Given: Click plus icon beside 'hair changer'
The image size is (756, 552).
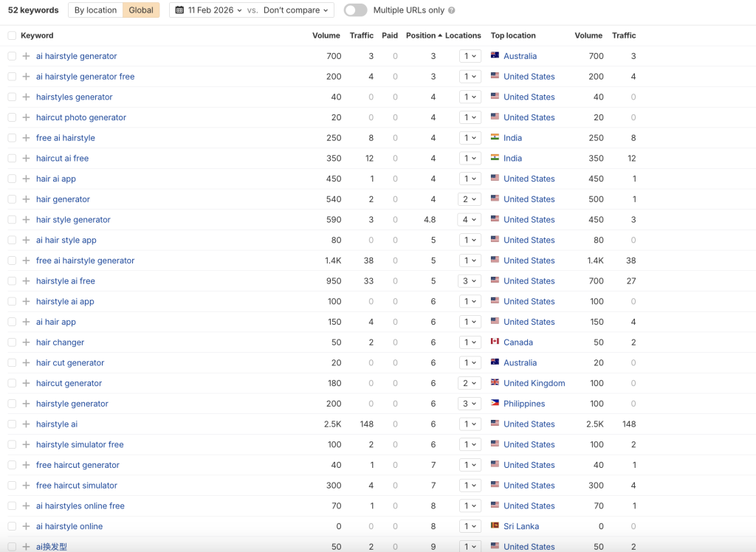Looking at the screenshot, I should pyautogui.click(x=26, y=342).
